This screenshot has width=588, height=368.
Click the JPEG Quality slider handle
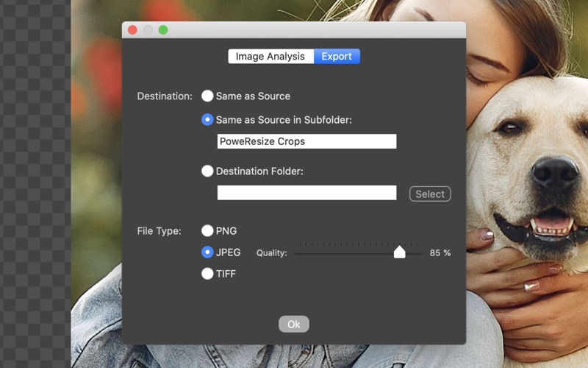pyautogui.click(x=399, y=252)
